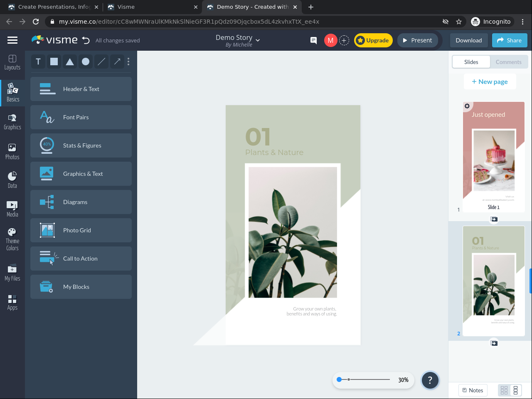
Task: Select the line tool
Action: [x=101, y=62]
